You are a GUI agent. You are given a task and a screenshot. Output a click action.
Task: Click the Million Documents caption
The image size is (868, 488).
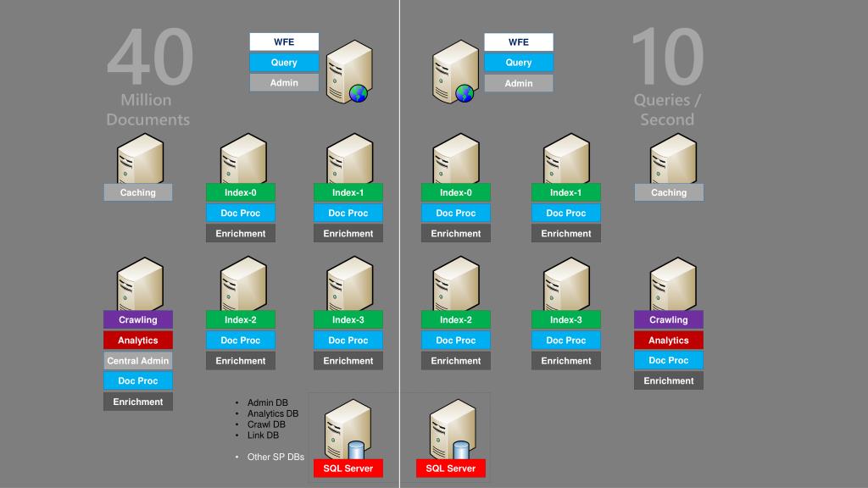click(x=147, y=109)
